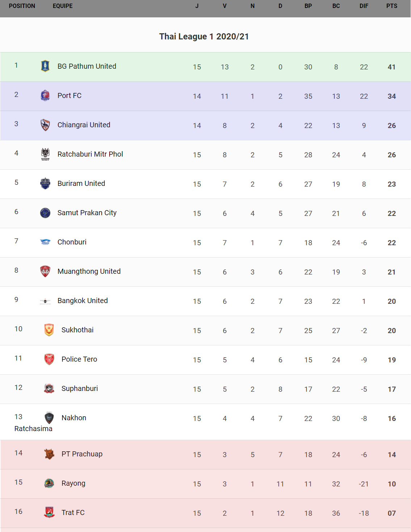Click the Police Tero team logo

tap(49, 359)
